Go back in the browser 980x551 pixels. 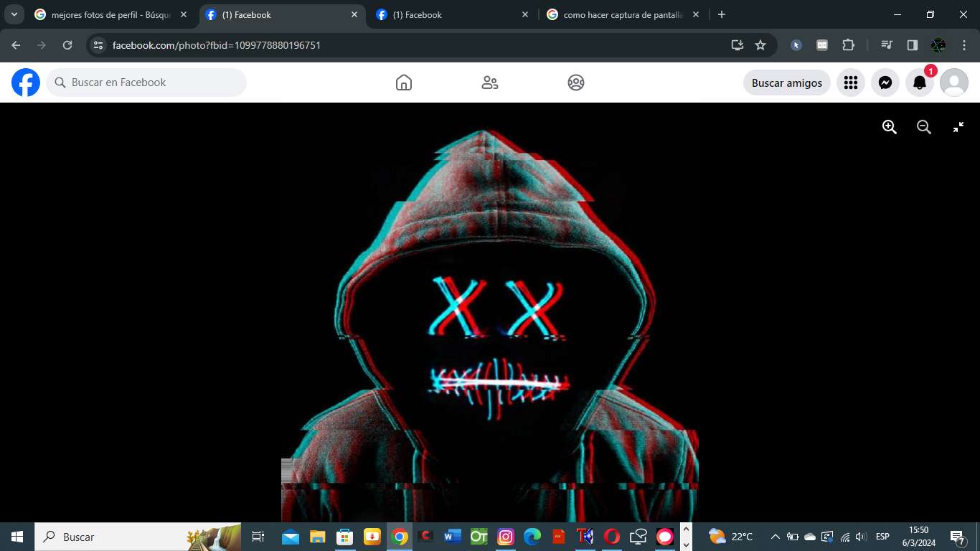16,45
